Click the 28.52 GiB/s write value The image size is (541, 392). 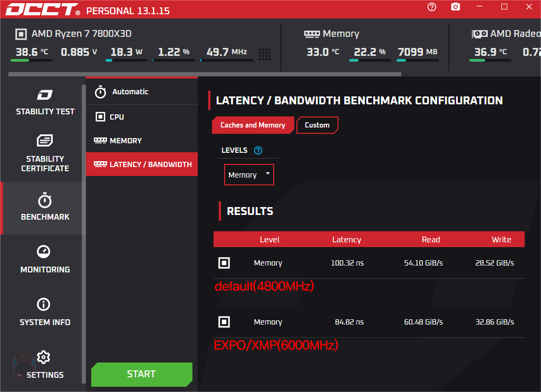(495, 263)
